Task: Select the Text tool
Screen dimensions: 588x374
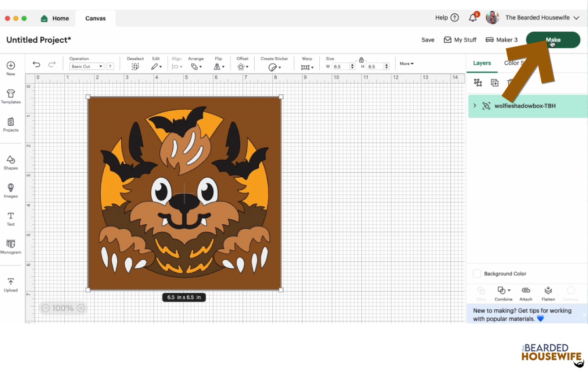Action: tap(11, 218)
